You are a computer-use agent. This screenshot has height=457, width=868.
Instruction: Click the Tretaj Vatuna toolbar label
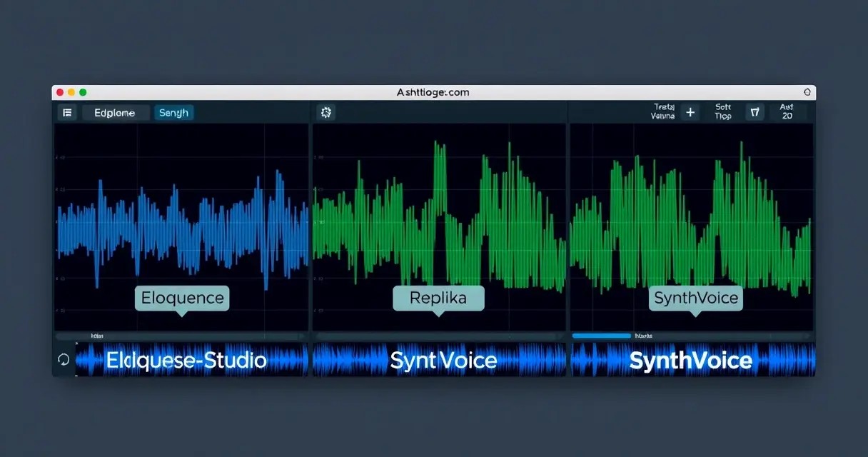point(663,111)
